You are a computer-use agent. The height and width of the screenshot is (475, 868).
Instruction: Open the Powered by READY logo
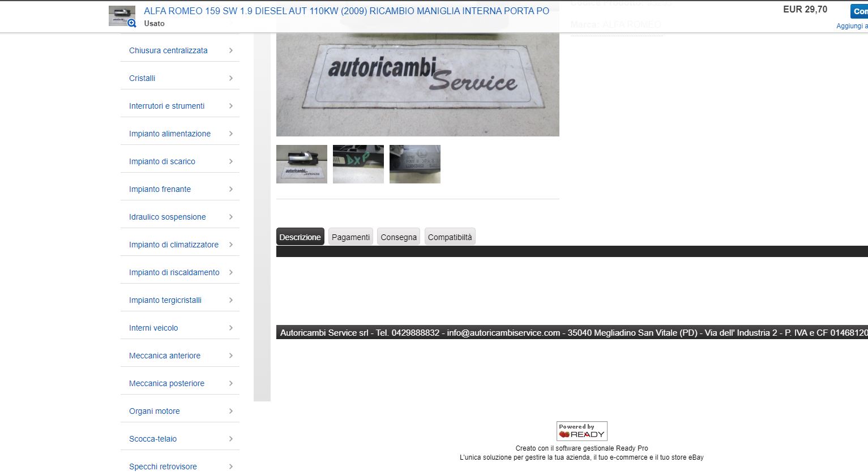point(582,431)
